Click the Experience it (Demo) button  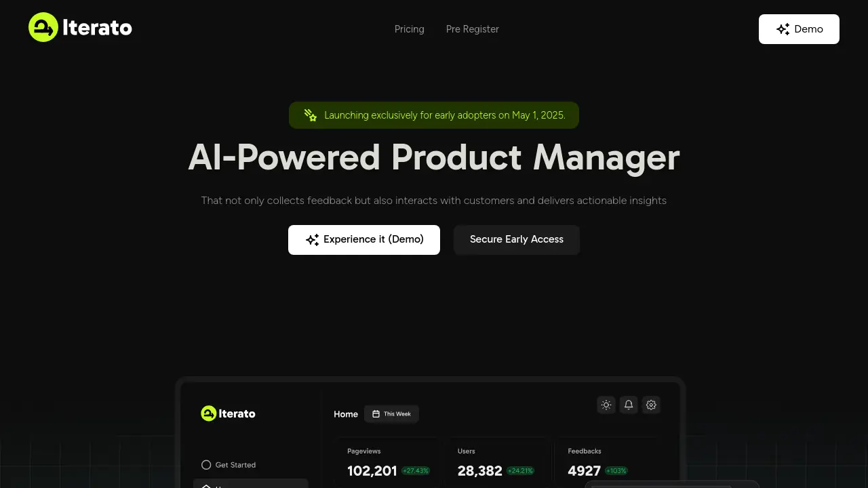tap(364, 240)
